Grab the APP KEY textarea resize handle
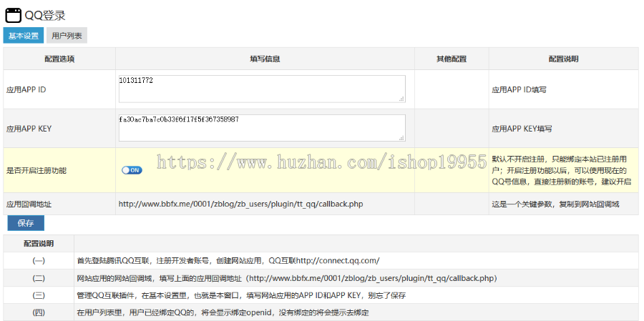 pos(401,138)
